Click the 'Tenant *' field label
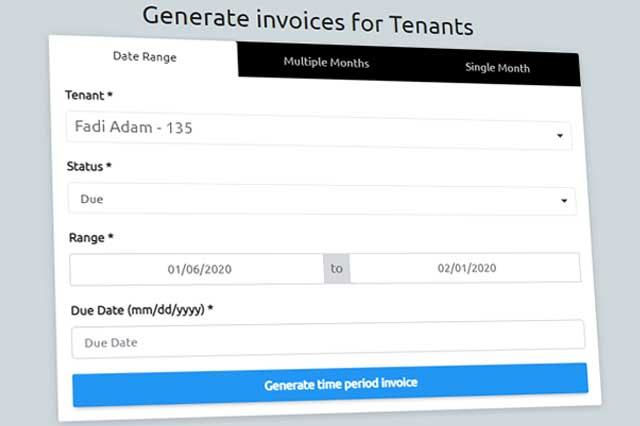This screenshot has height=426, width=640. pyautogui.click(x=89, y=95)
